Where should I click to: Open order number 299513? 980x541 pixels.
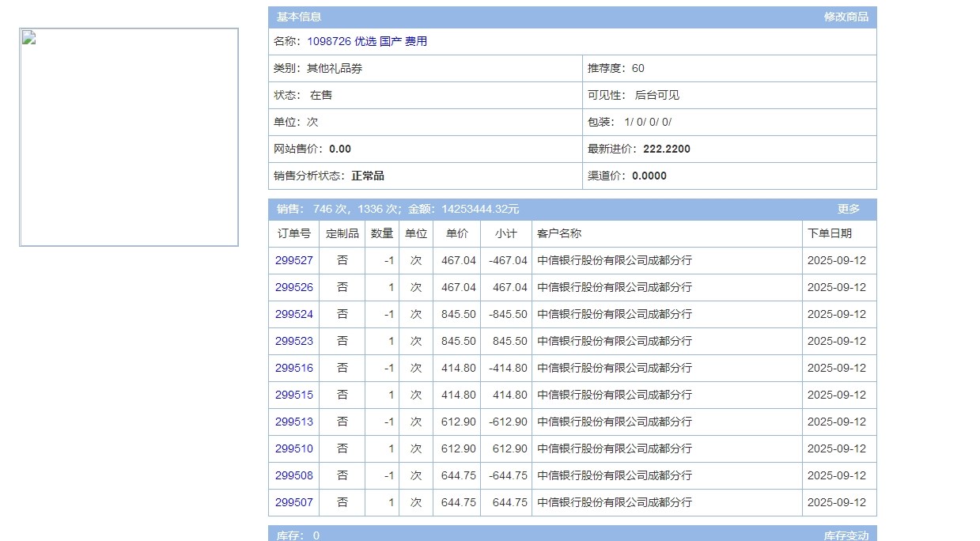294,422
